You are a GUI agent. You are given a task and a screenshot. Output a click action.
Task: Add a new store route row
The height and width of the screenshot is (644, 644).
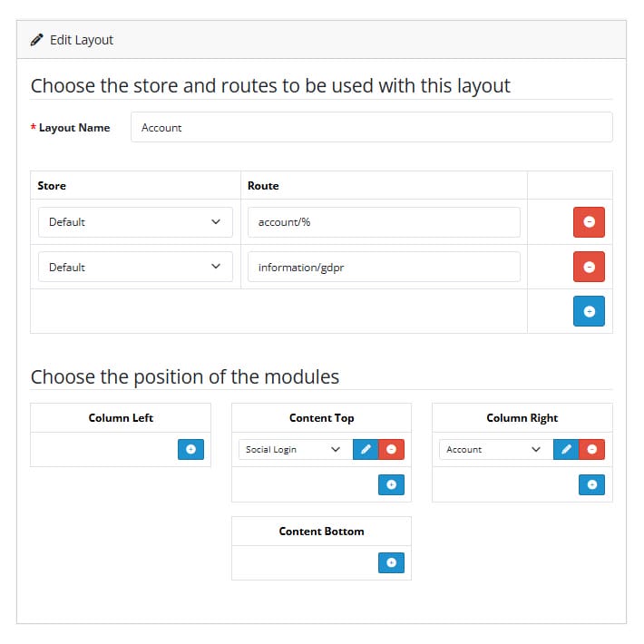pyautogui.click(x=589, y=311)
